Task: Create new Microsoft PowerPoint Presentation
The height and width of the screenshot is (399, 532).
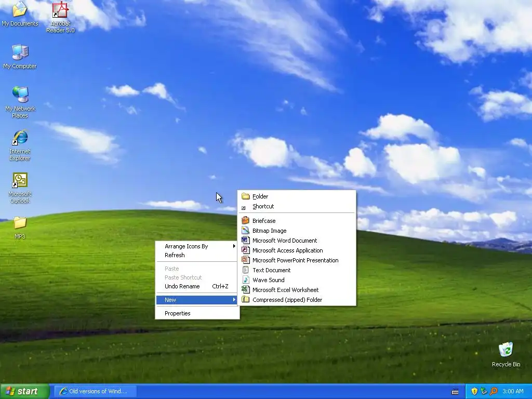Action: pos(297,260)
